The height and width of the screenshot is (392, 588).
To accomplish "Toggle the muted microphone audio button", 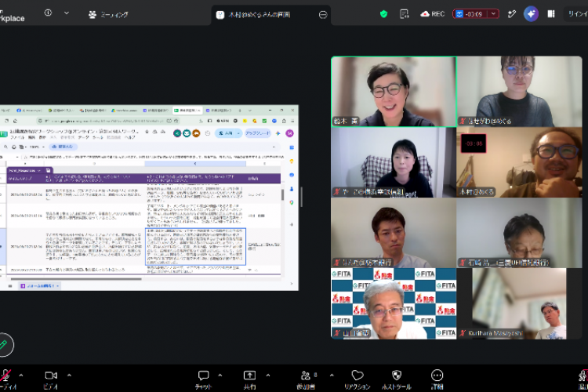I will point(5,376).
